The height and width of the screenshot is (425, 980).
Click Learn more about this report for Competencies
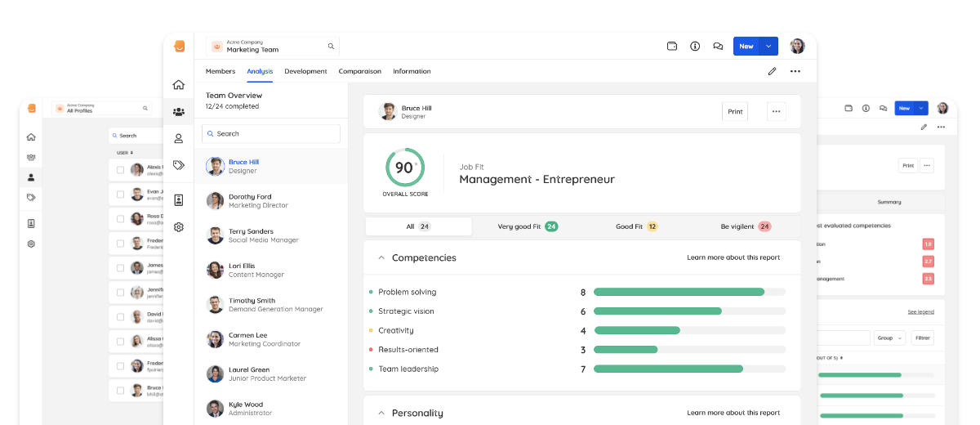point(733,257)
